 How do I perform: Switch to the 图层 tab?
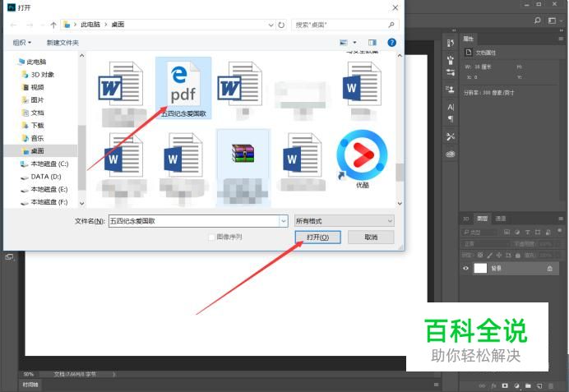click(x=483, y=219)
